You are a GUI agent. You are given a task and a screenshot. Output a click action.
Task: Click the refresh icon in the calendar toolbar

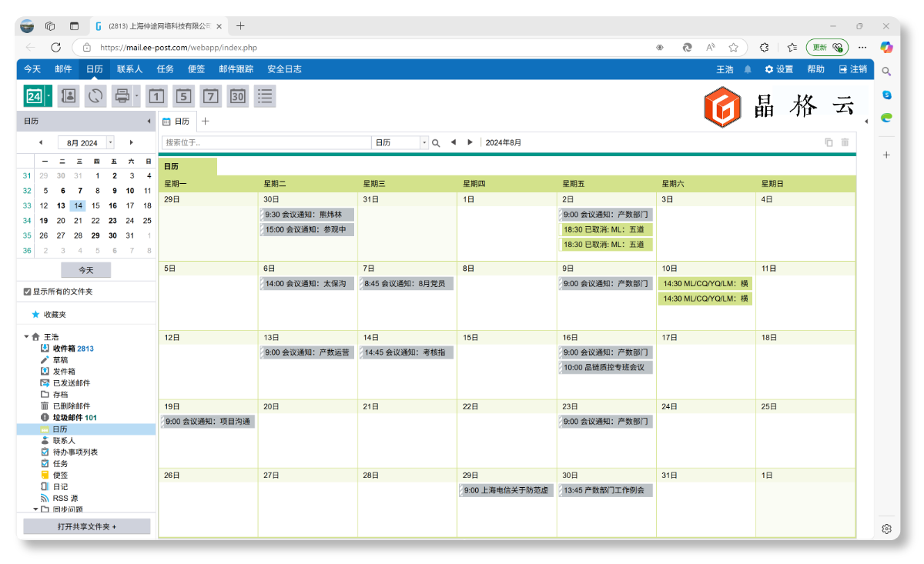tap(95, 96)
